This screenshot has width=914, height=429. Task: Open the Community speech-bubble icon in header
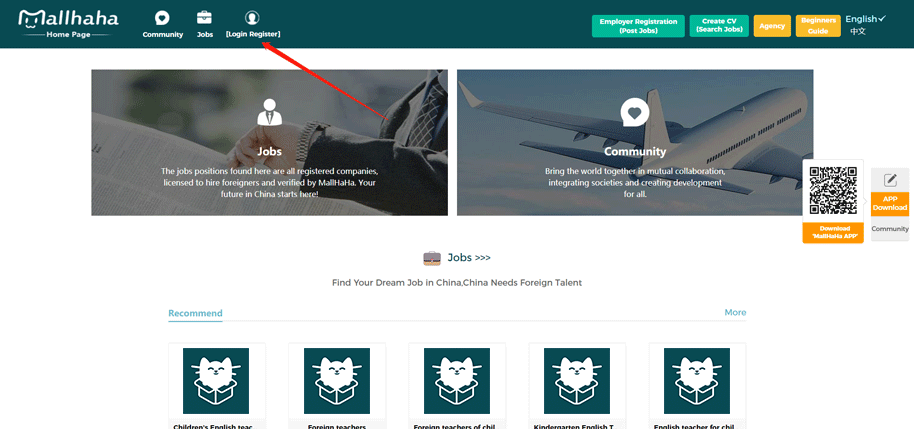[163, 18]
